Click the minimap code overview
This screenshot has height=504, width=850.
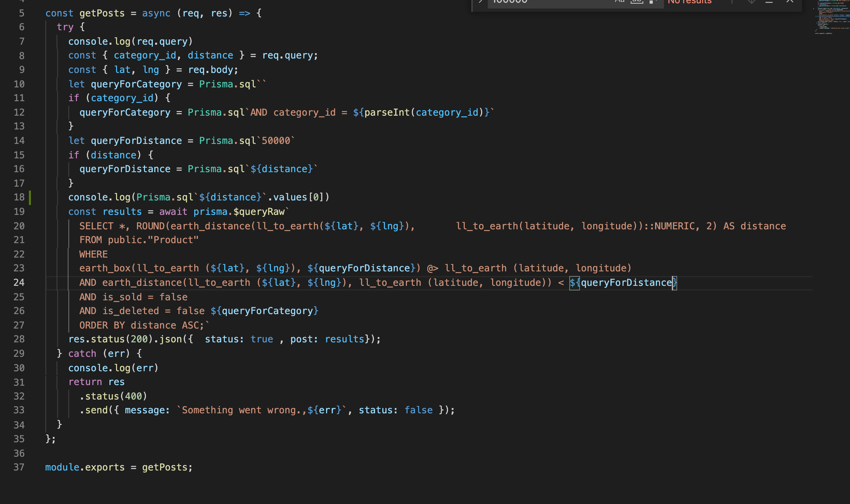[832, 18]
